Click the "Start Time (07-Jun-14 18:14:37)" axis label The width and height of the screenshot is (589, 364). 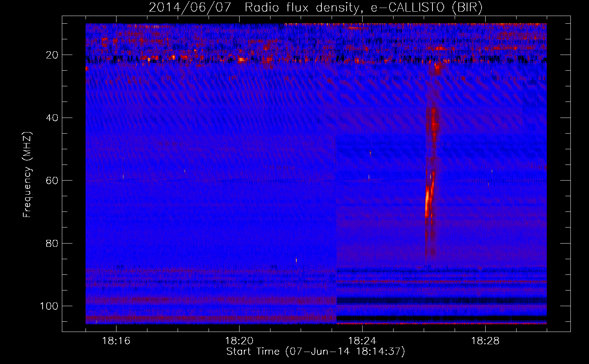click(316, 352)
